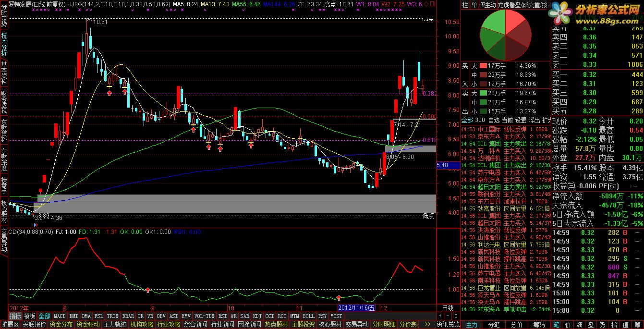This screenshot has height=329, width=644.
Task: Open the 行业攻略 tab
Action: click(x=169, y=325)
